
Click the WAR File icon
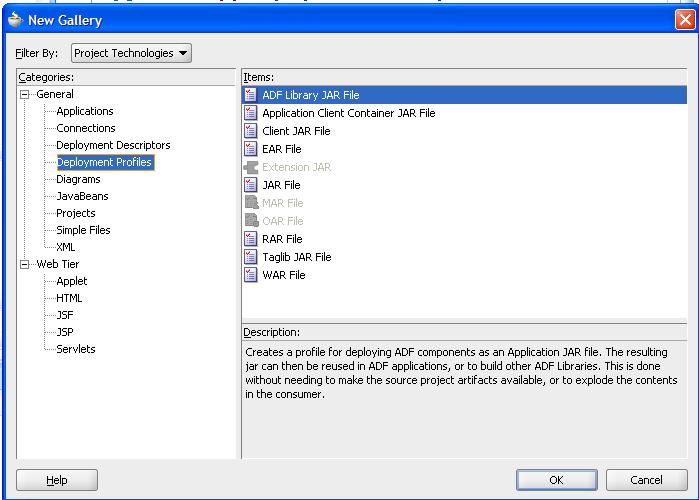[x=251, y=275]
